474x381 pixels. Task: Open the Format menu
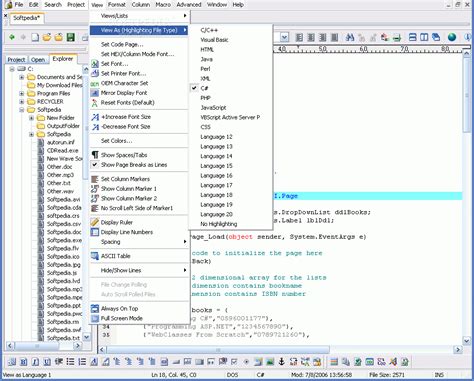pyautogui.click(x=117, y=5)
